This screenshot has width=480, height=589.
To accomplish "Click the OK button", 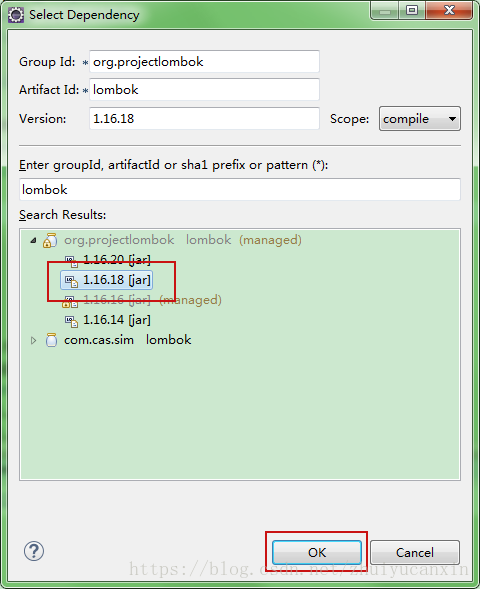I will point(317,552).
